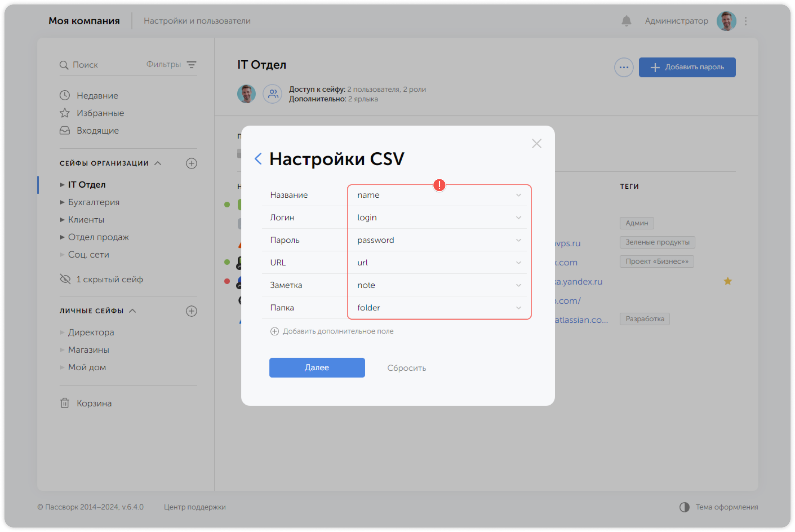Open the Фильтры filter icon

tap(192, 64)
